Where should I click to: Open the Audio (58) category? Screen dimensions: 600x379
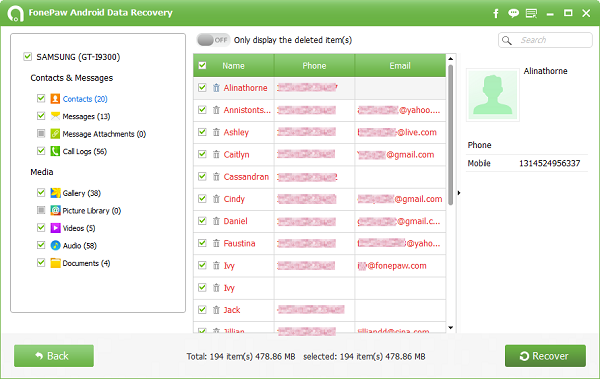coord(80,246)
